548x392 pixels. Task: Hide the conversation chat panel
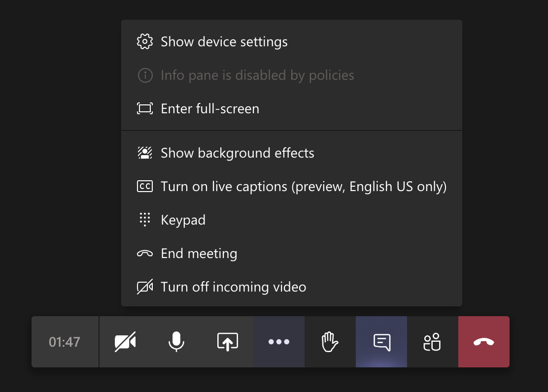(x=381, y=342)
